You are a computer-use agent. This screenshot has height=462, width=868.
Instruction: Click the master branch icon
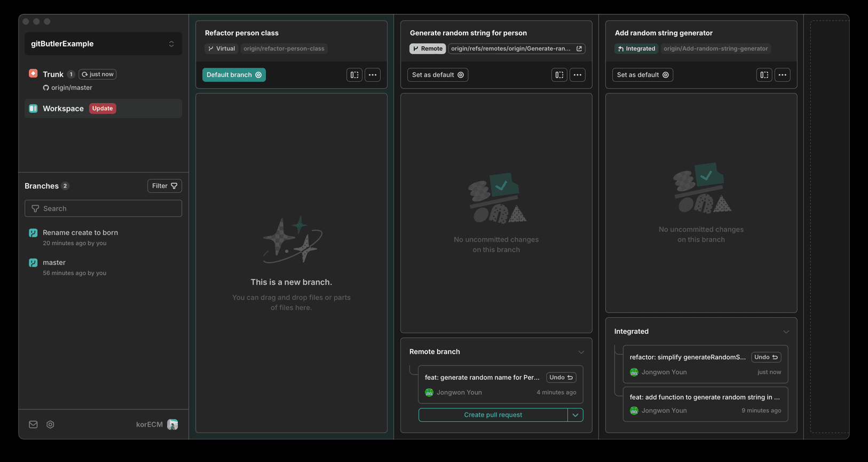[33, 263]
